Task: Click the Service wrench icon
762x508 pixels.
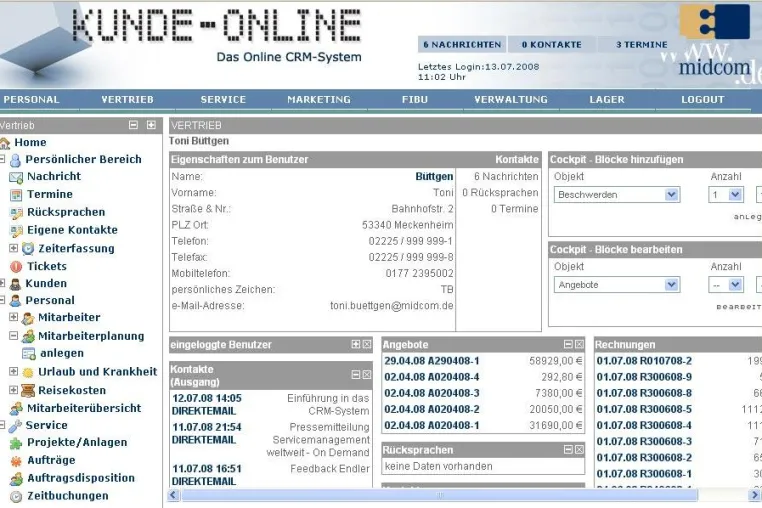Action: click(x=15, y=426)
